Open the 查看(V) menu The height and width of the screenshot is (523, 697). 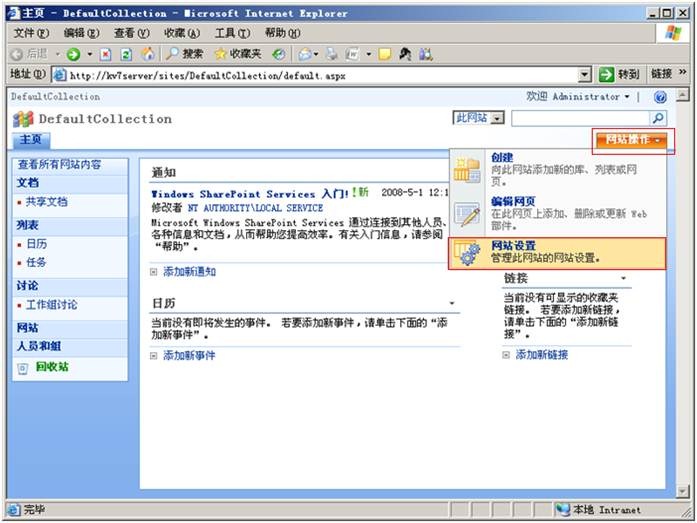click(x=132, y=33)
